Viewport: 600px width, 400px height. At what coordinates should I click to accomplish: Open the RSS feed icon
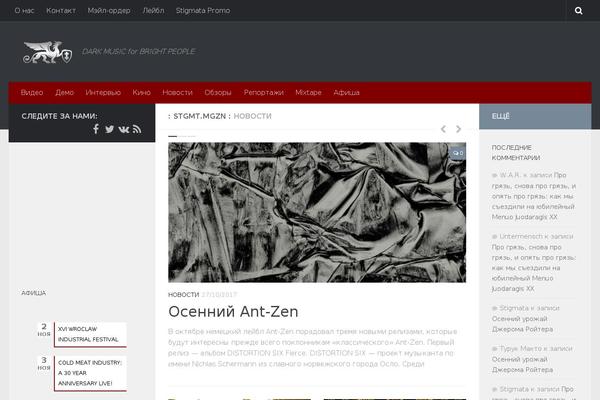[x=137, y=129]
